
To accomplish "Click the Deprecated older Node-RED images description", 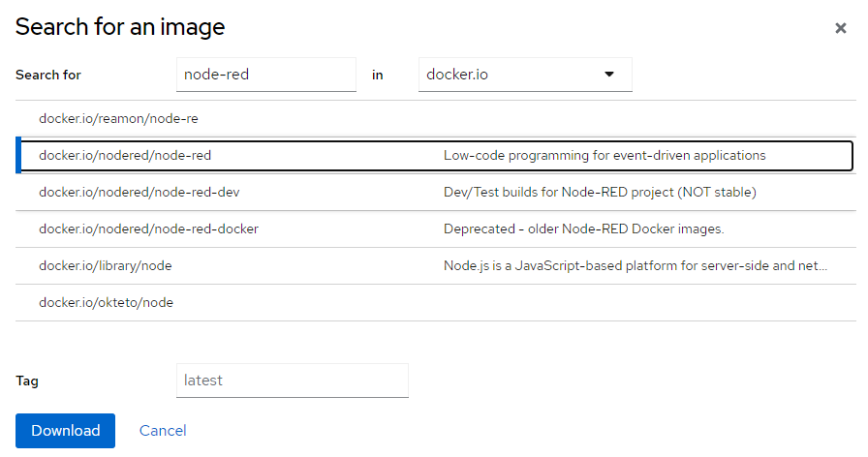I will coord(583,228).
